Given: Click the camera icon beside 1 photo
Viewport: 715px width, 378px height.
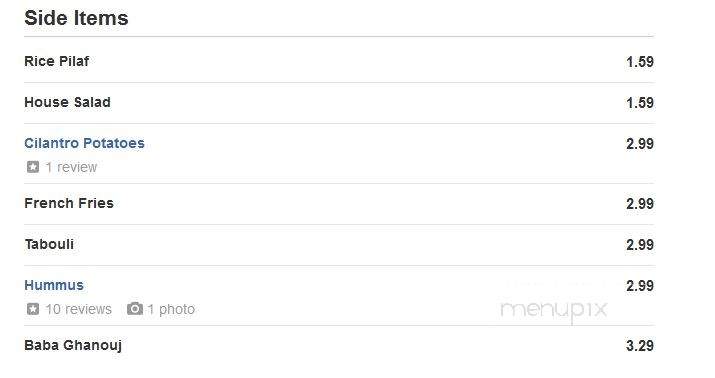Looking at the screenshot, I should click(135, 309).
